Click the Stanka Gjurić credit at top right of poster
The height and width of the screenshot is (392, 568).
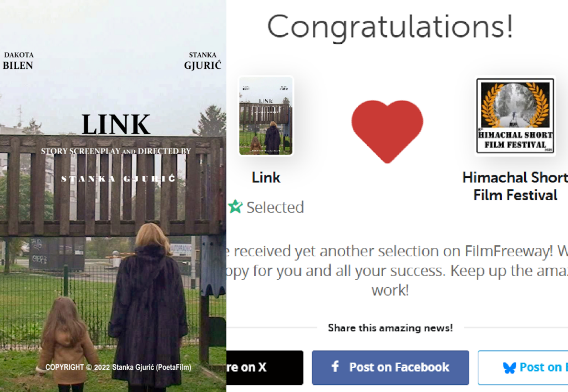click(202, 61)
